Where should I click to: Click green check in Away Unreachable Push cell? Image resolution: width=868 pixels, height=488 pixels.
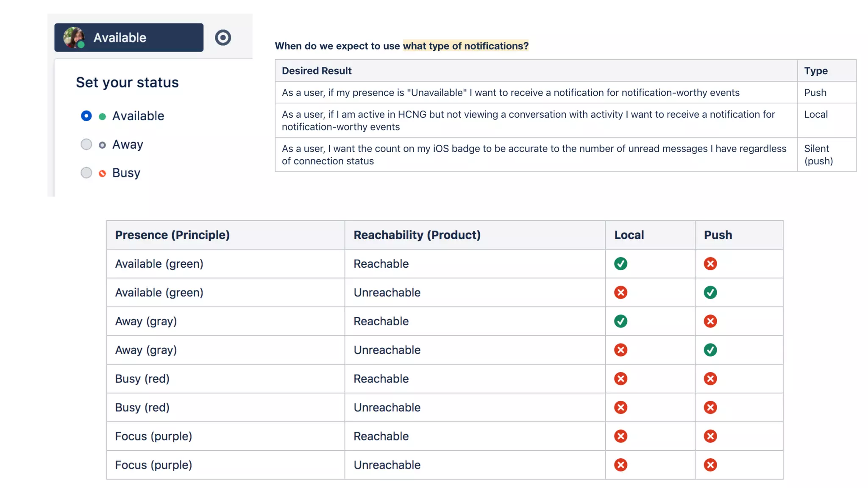pos(710,350)
